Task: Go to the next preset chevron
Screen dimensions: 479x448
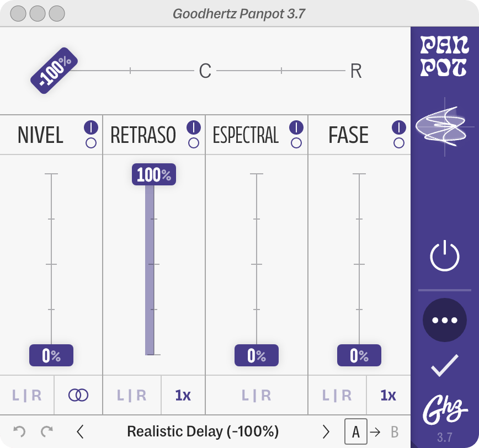Action: coord(326,431)
